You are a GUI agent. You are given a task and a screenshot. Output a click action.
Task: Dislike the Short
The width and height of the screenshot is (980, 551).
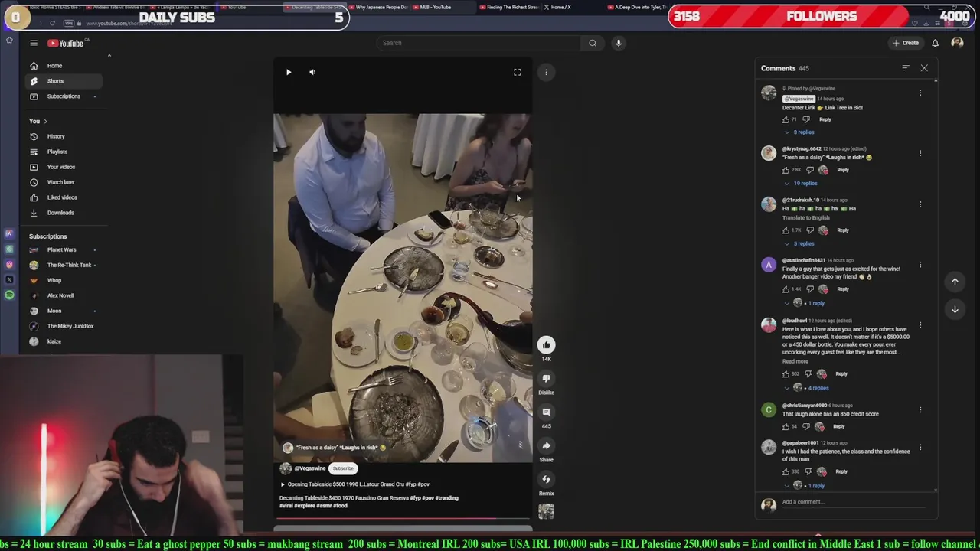pos(546,379)
